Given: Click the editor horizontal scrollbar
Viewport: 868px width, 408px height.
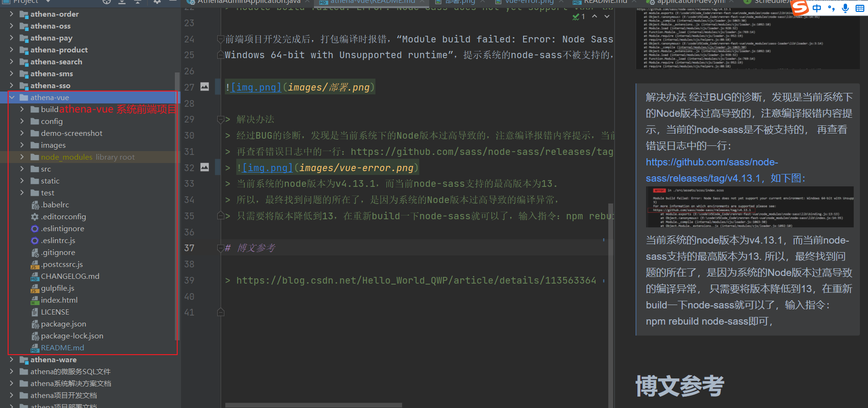Looking at the screenshot, I should pos(313,405).
